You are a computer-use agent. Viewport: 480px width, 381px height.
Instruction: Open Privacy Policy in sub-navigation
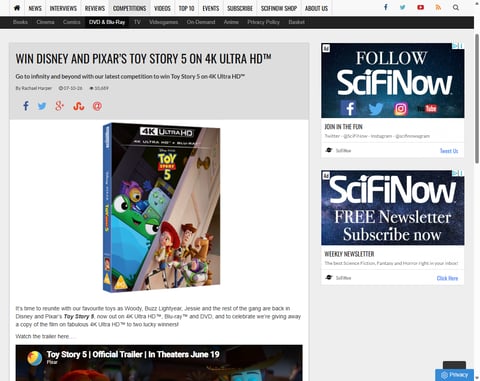click(263, 22)
